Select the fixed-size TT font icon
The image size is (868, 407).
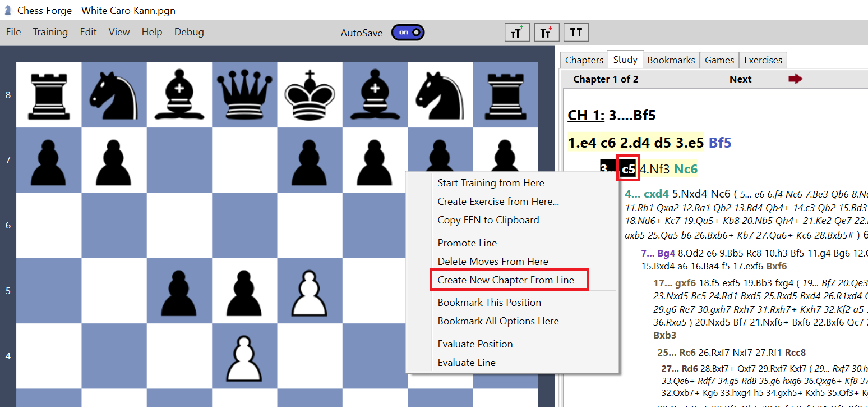576,32
